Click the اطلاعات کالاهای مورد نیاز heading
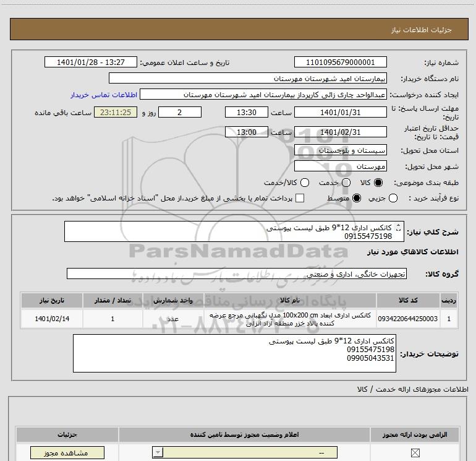The image size is (476, 461). (x=413, y=252)
